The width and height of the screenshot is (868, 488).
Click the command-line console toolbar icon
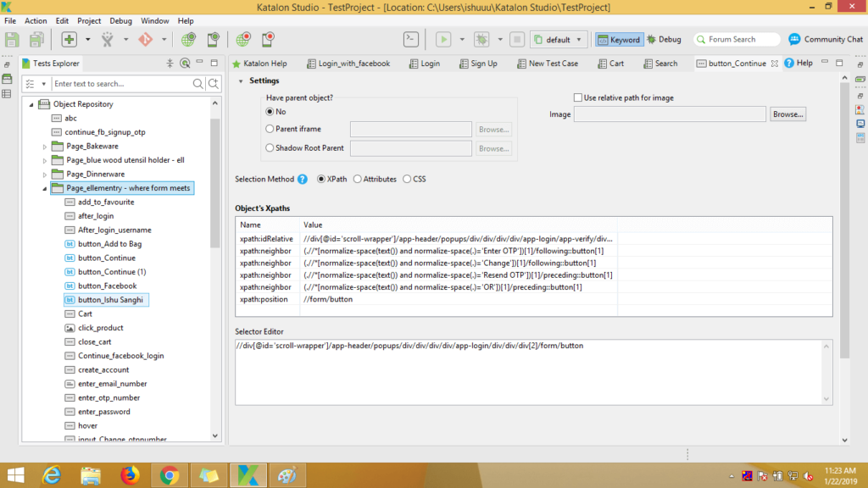click(411, 39)
